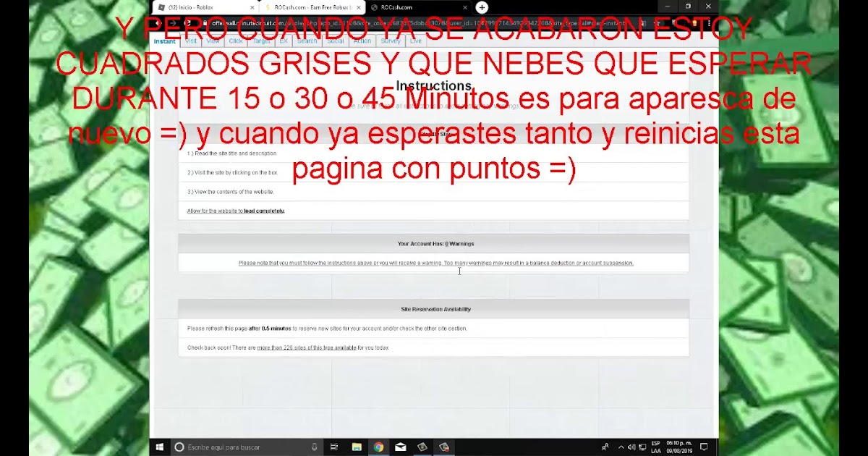Open the View offer tab
Screen dimensions: 868x456
(213, 41)
